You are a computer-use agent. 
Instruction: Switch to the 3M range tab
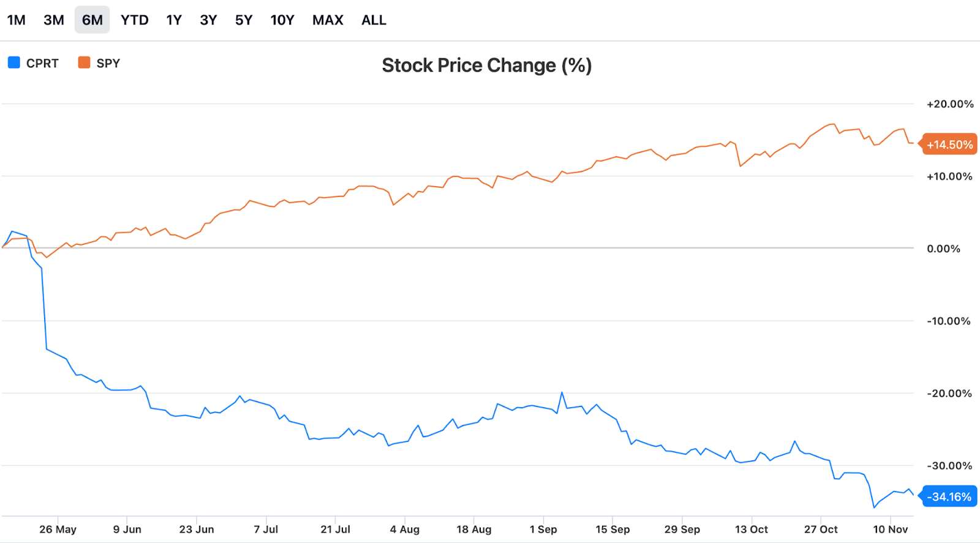click(54, 20)
